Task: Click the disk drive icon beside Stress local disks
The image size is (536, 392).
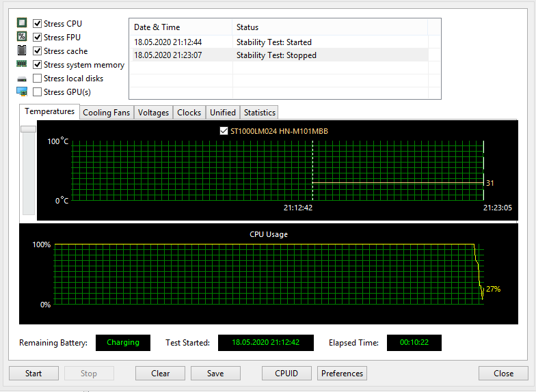Action: [22, 79]
